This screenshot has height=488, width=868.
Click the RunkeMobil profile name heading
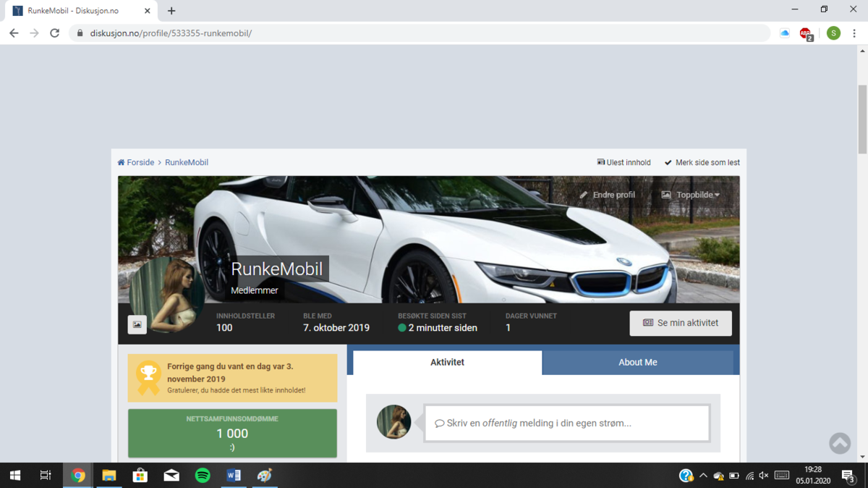(277, 269)
